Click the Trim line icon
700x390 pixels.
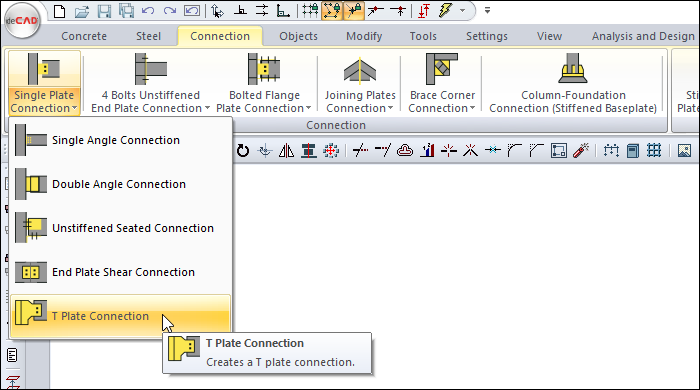click(x=360, y=151)
